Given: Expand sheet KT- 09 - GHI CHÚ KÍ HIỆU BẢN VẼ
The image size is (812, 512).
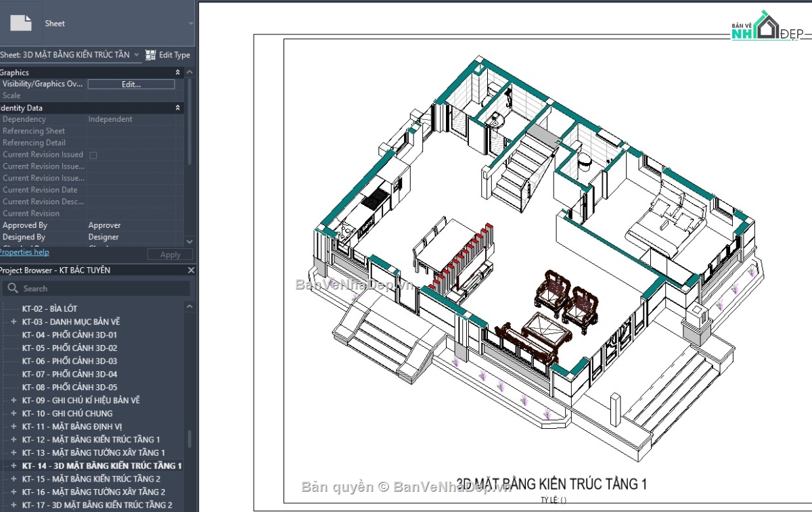Looking at the screenshot, I should pyautogui.click(x=14, y=400).
